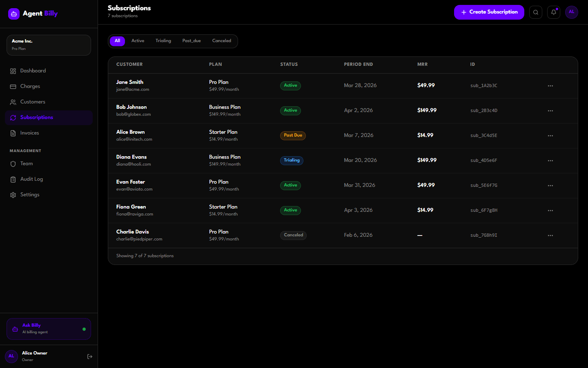Click the AL avatar in the top right

pyautogui.click(x=571, y=12)
